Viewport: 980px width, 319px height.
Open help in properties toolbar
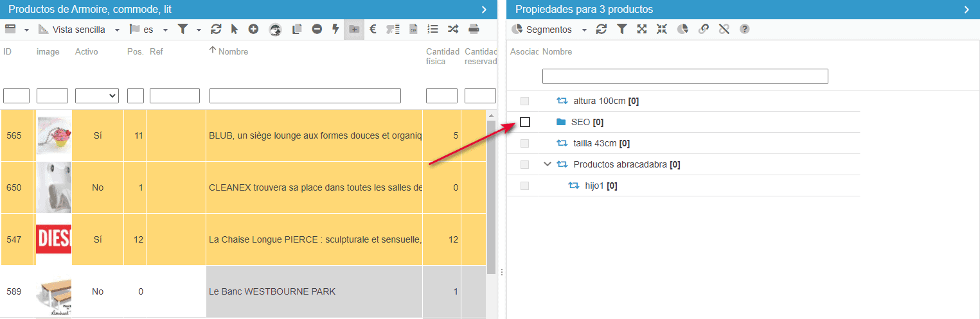pyautogui.click(x=744, y=30)
